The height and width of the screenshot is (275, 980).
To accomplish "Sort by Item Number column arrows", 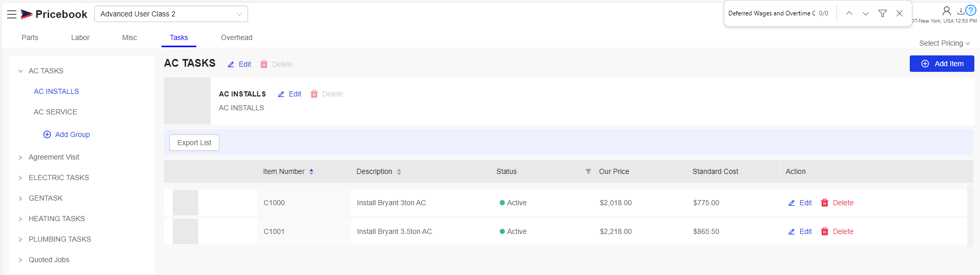I will point(311,172).
